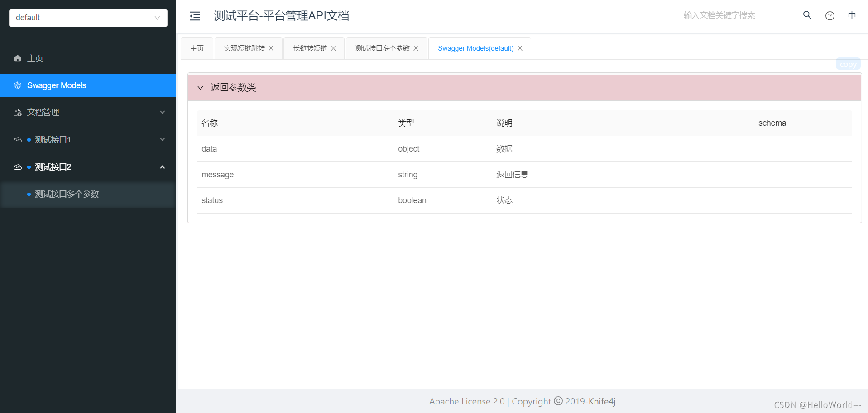Viewport: 868px width, 413px height.
Task: Click the 说明 column header
Action: pyautogui.click(x=504, y=123)
